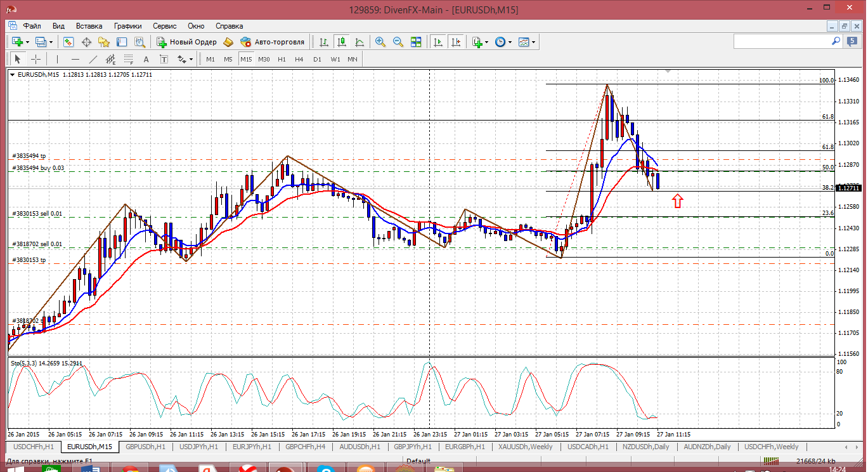Toggle the chart auto-scroll button

(437, 42)
